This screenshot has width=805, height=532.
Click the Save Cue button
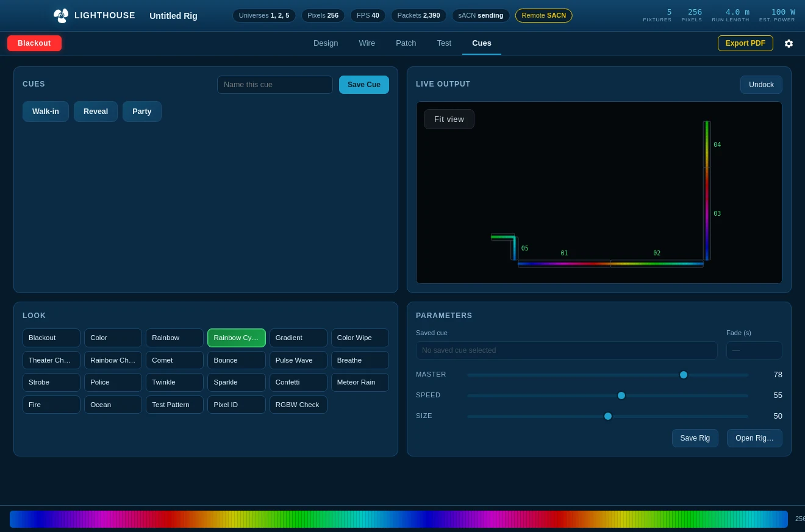[x=364, y=85]
